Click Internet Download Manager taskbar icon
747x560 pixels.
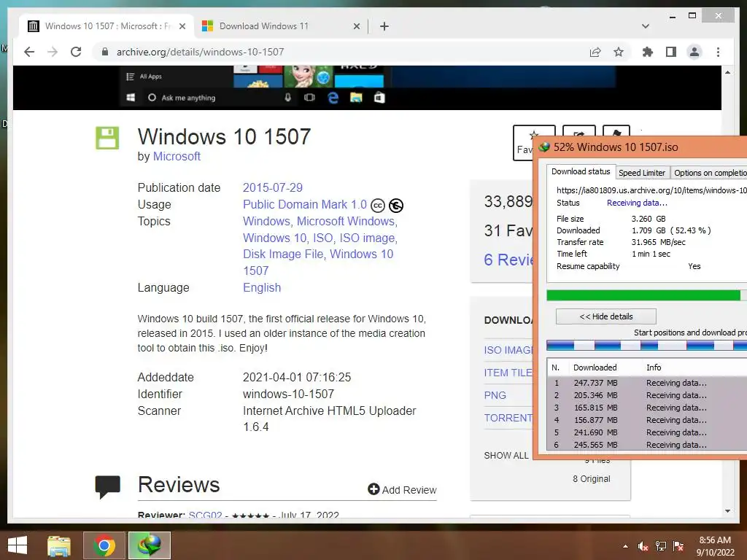click(149, 545)
